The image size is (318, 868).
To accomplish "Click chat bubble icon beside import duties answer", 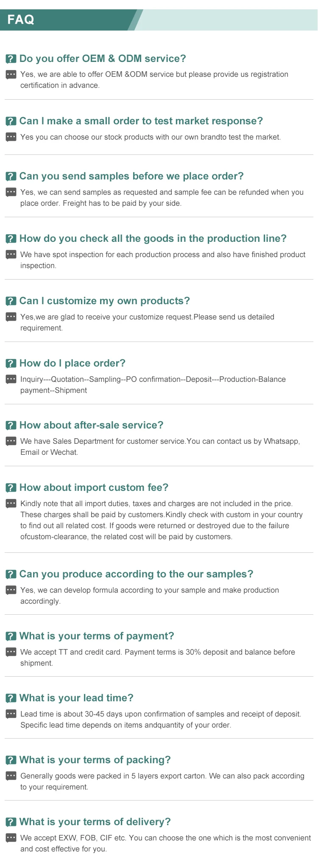I will 11,504.
